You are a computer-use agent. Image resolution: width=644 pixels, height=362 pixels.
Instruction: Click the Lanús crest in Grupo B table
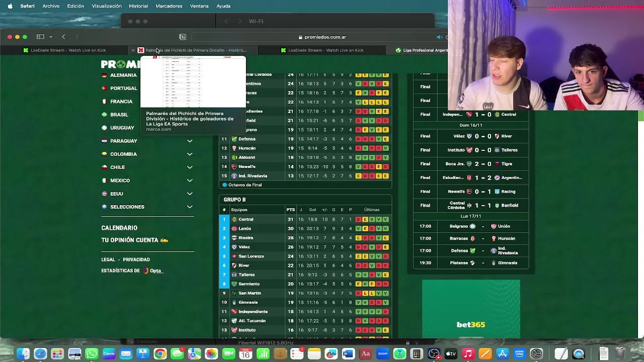point(234,228)
